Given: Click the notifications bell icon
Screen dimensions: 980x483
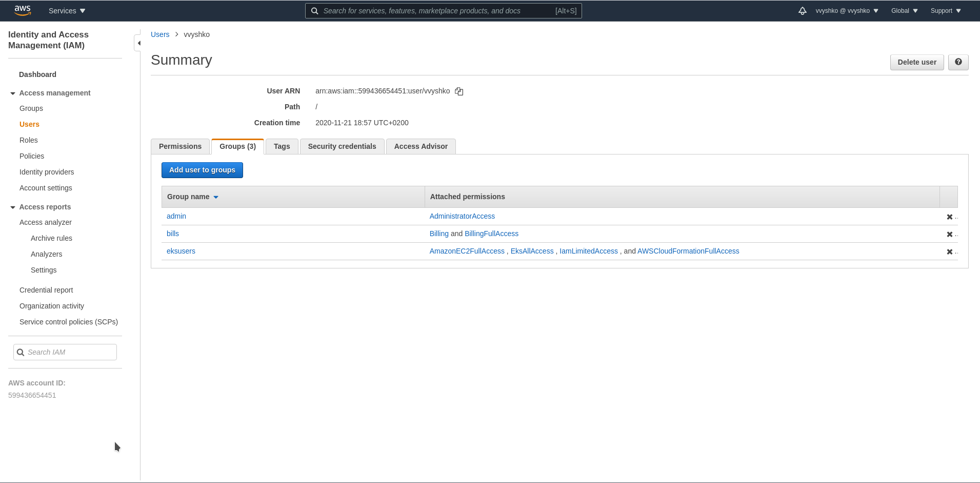Looking at the screenshot, I should tap(803, 11).
